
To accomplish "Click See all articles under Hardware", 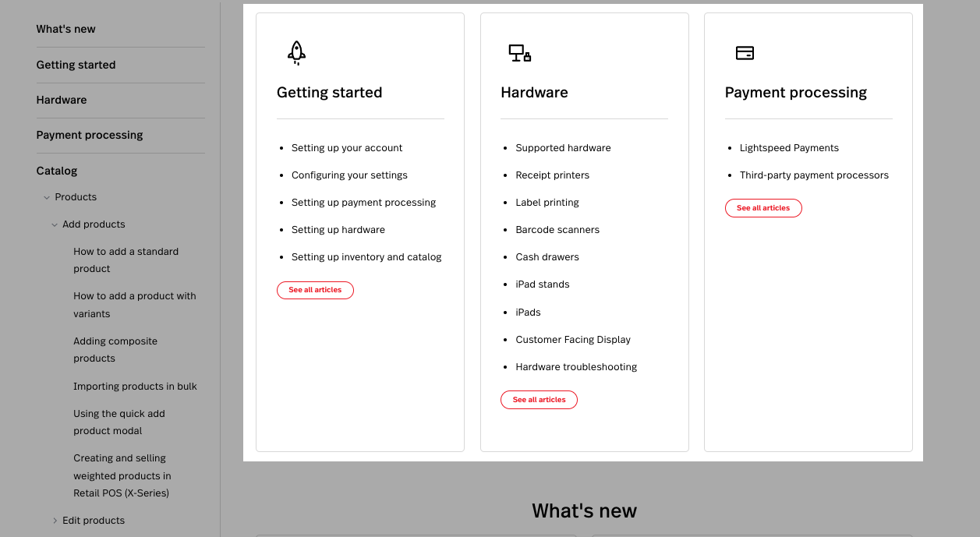I will pos(539,400).
